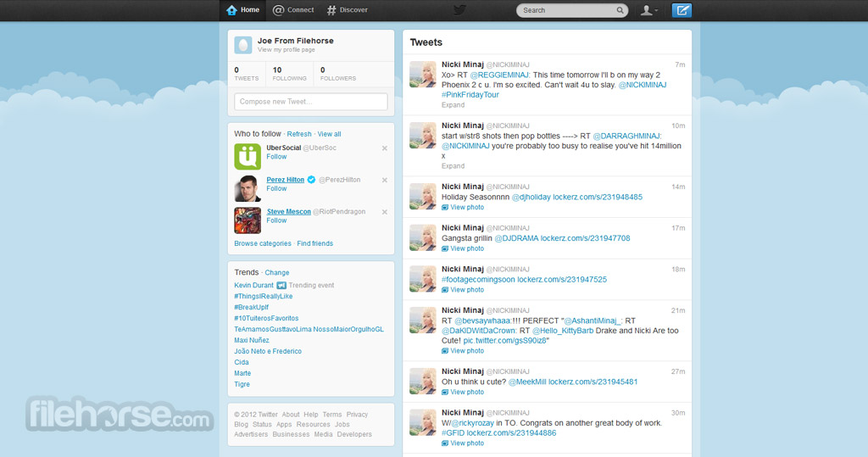This screenshot has height=457, width=868.
Task: View photo on Oh u think u cute tweet
Action: coord(463,392)
